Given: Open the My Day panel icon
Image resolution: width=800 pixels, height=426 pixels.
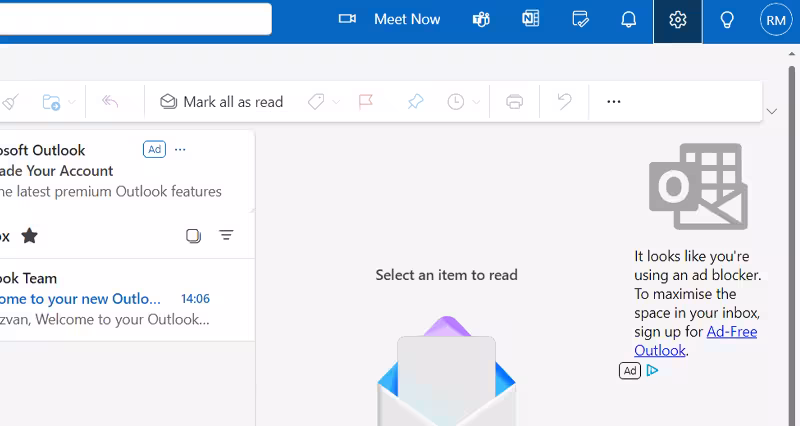Looking at the screenshot, I should click(580, 20).
